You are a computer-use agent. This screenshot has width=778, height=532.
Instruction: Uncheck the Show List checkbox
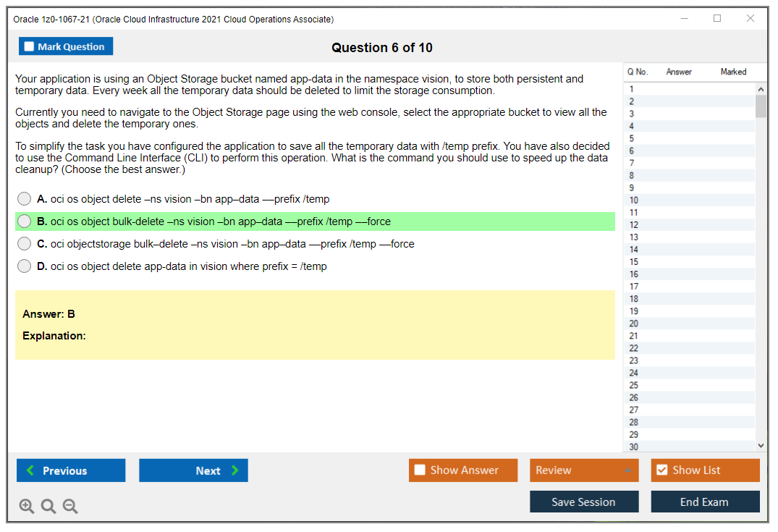point(661,470)
